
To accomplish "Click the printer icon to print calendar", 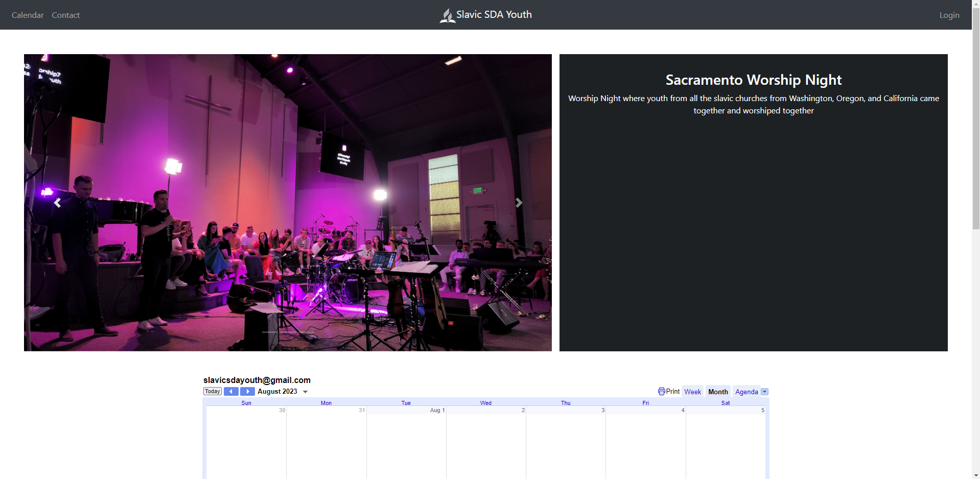I will pyautogui.click(x=661, y=392).
